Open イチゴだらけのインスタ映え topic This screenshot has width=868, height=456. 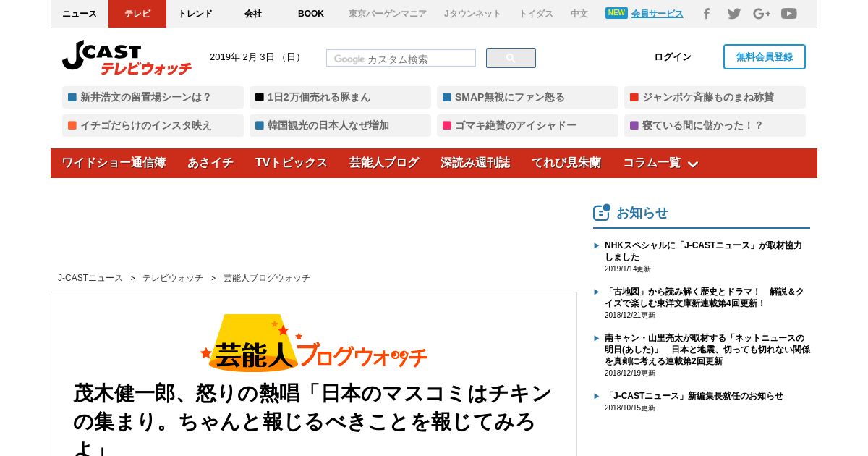153,125
